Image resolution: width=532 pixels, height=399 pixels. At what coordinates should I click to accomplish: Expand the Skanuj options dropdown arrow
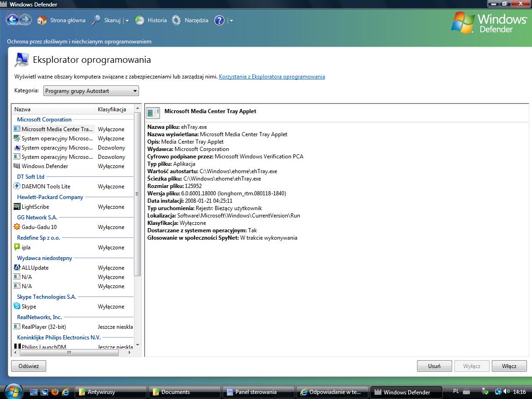click(127, 21)
